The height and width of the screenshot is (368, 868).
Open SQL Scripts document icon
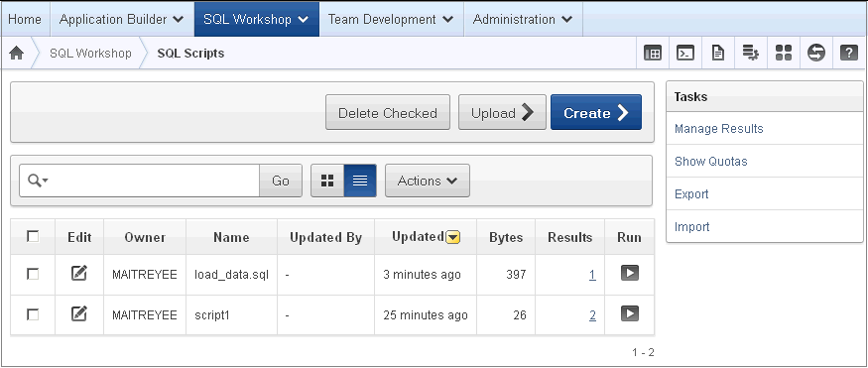point(718,54)
